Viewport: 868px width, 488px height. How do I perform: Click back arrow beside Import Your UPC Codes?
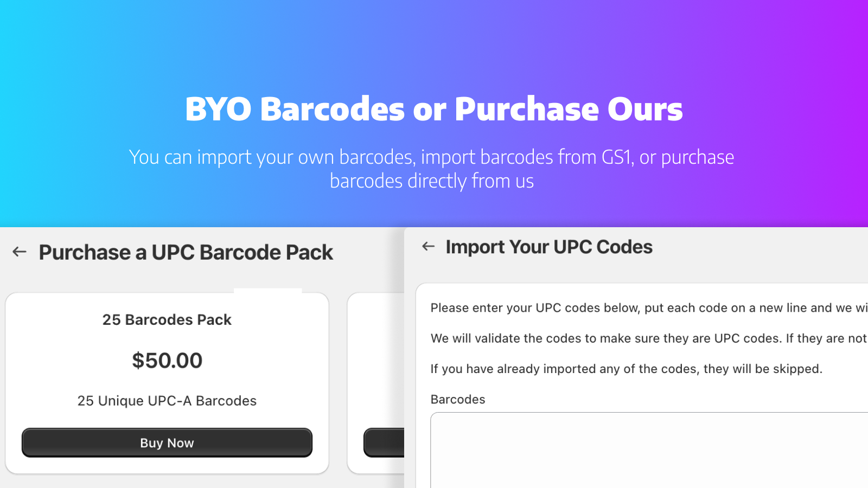pyautogui.click(x=429, y=246)
